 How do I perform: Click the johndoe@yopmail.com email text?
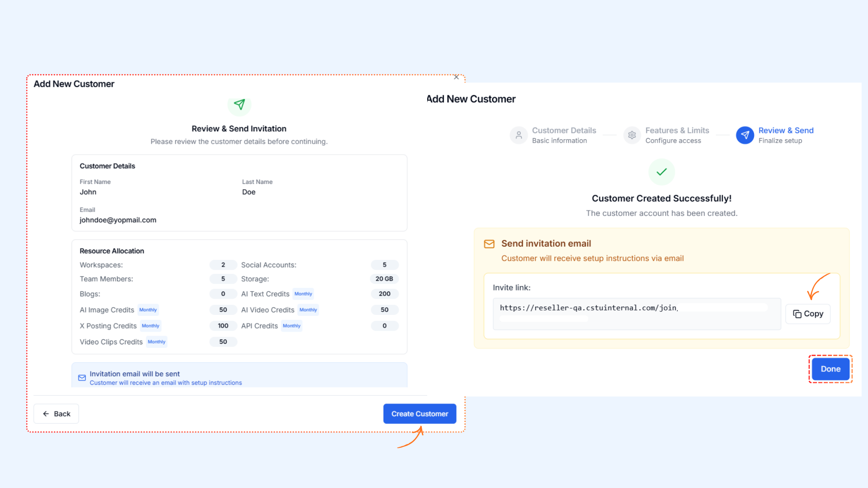click(x=118, y=220)
